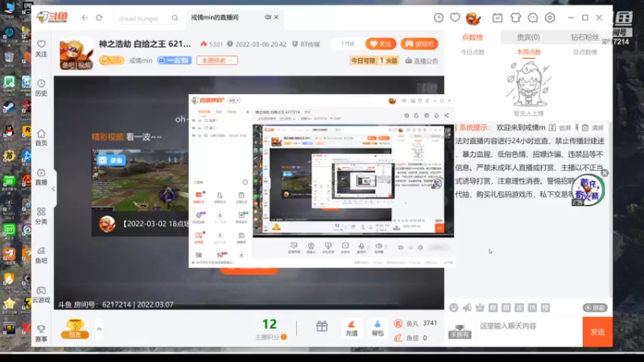The width and height of the screenshot is (644, 362).
Task: Open 历史 in the left sidebar
Action: (41, 88)
